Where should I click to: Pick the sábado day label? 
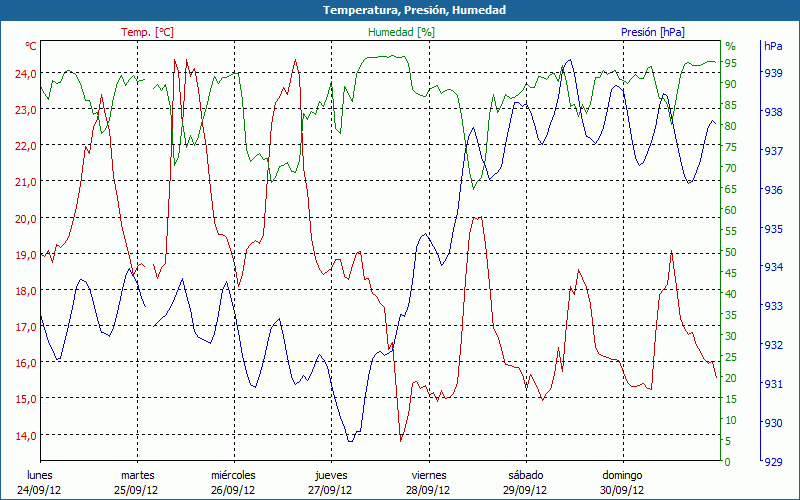[x=525, y=475]
